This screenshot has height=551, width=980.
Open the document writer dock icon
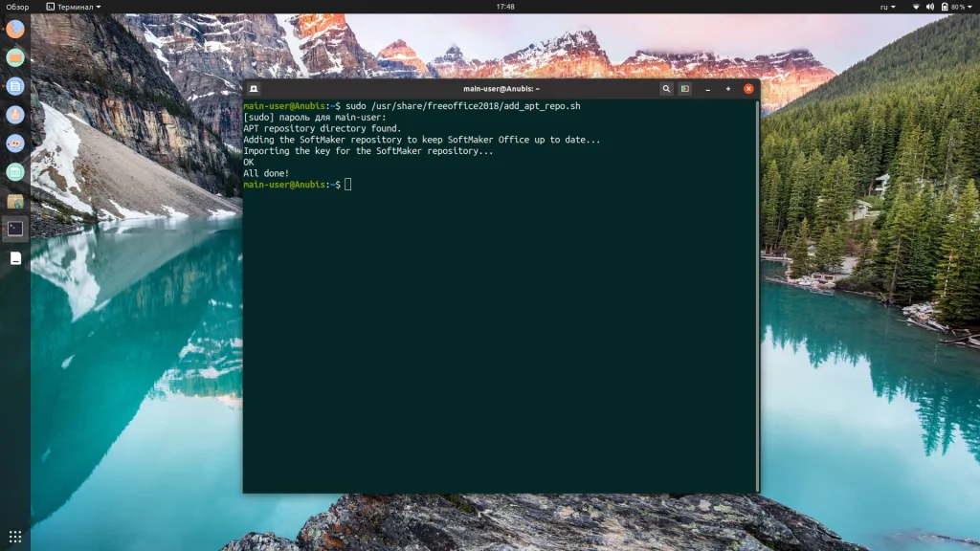(x=15, y=86)
